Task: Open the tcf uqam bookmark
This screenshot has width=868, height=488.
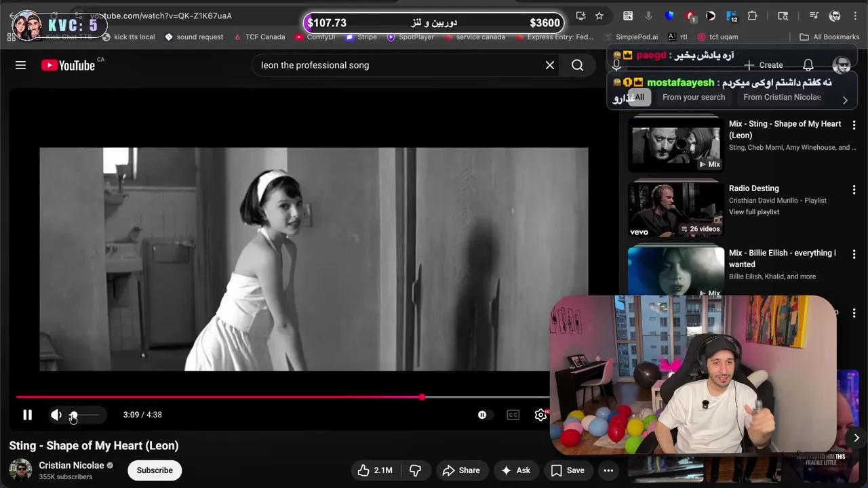Action: coord(717,37)
